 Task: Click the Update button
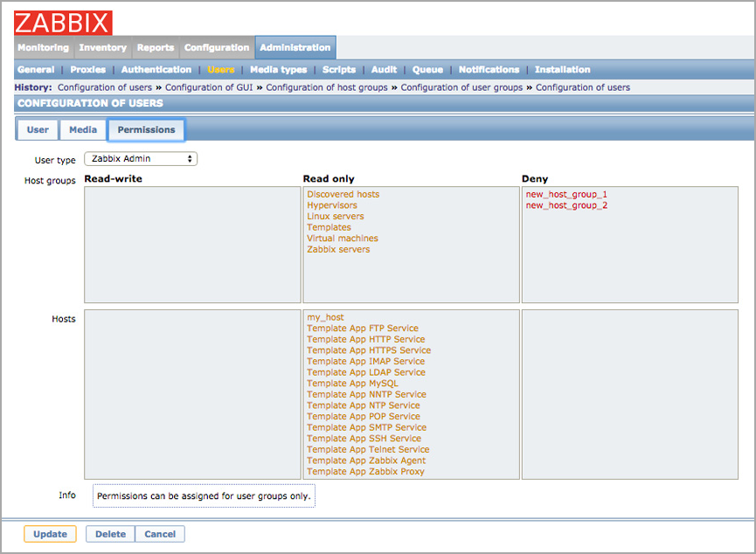click(x=50, y=534)
